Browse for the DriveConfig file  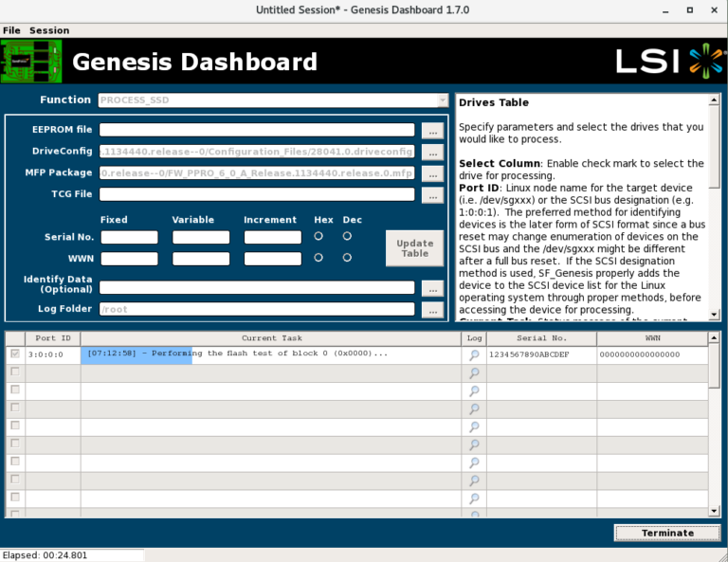click(431, 152)
